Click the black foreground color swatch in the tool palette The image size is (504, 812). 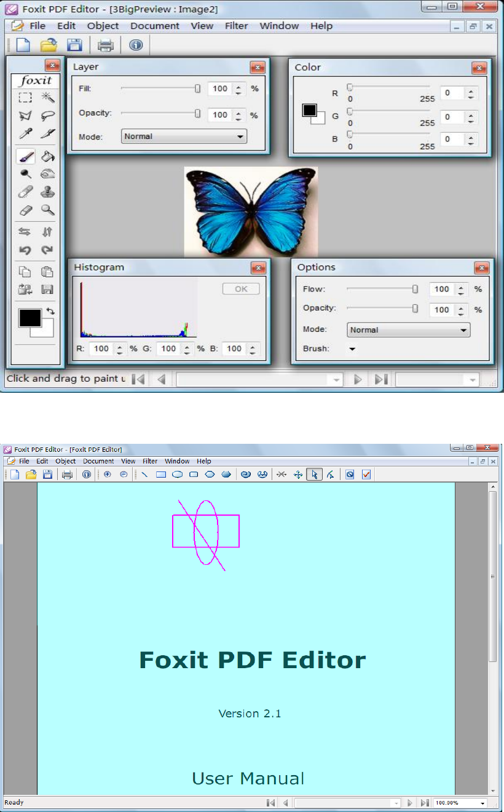pos(30,318)
